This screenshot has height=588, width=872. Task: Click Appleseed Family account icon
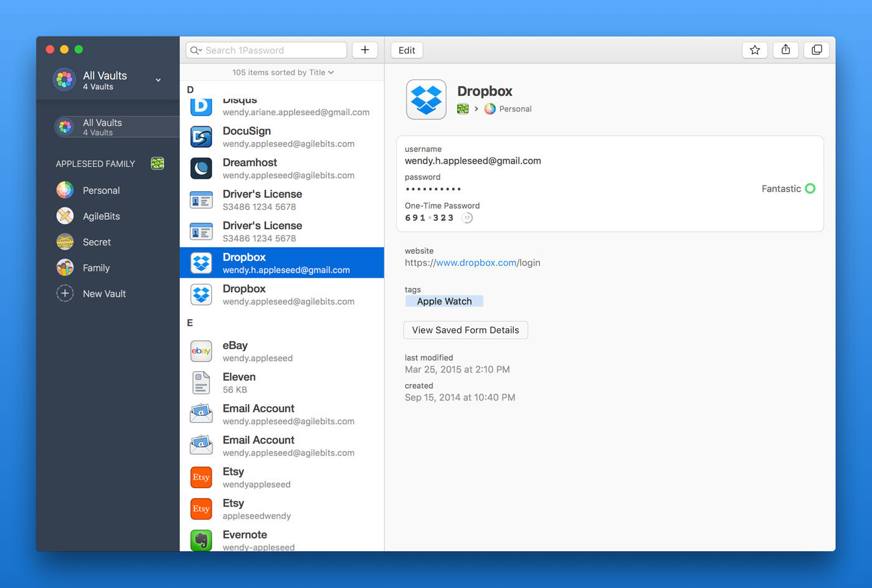click(x=158, y=163)
